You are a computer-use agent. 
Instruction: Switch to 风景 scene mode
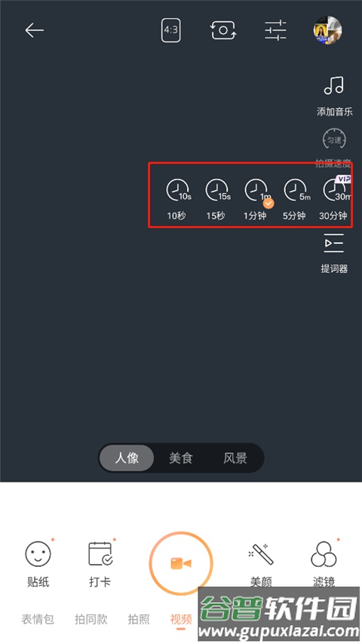coord(235,458)
